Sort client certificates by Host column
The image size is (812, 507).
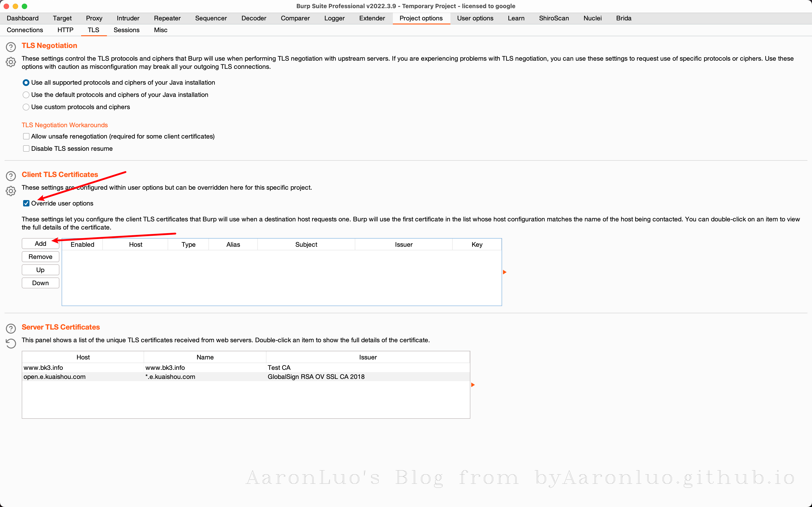coord(135,244)
